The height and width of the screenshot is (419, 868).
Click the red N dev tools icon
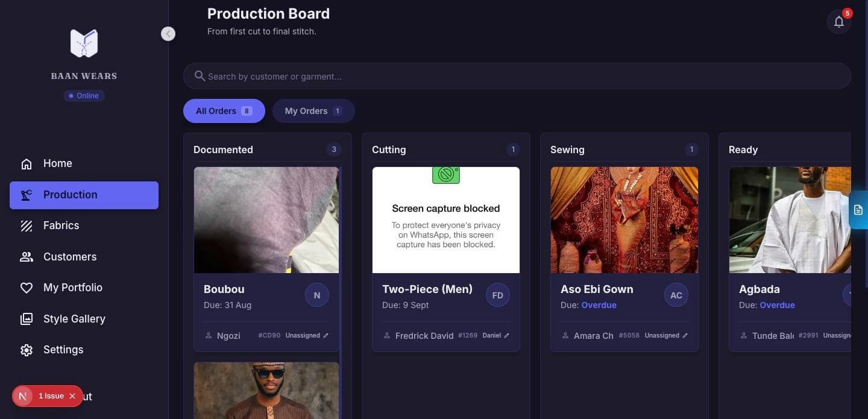click(x=23, y=396)
